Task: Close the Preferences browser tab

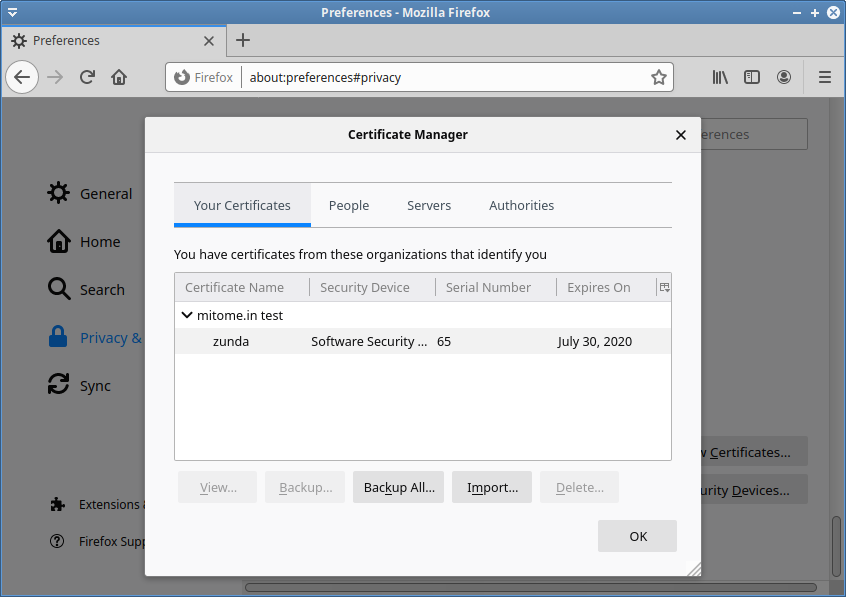Action: click(x=209, y=41)
